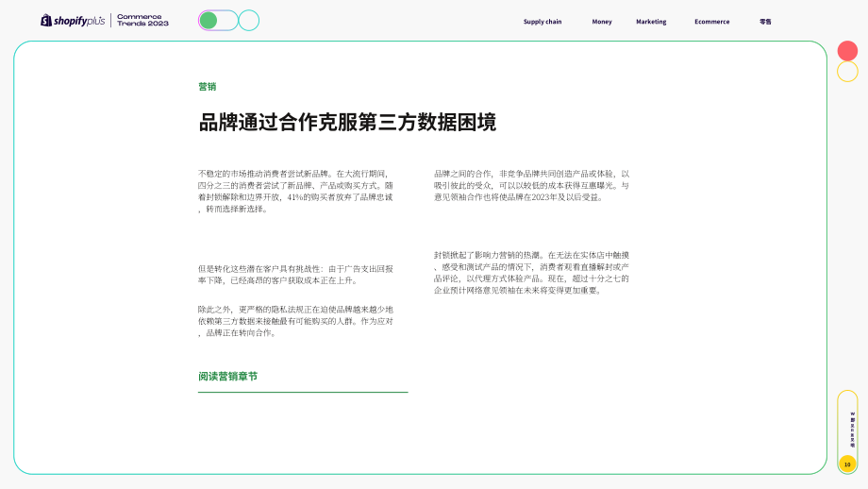Click the Shopify Plus logo

[73, 21]
